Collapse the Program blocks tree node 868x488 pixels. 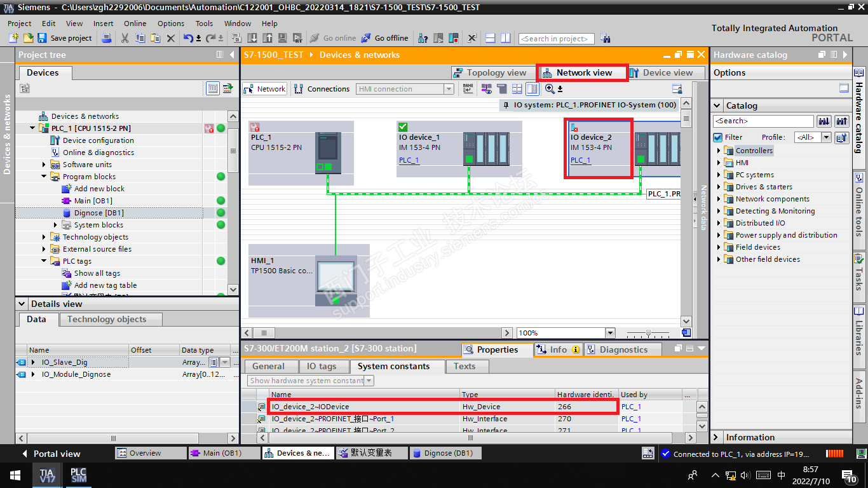click(44, 177)
